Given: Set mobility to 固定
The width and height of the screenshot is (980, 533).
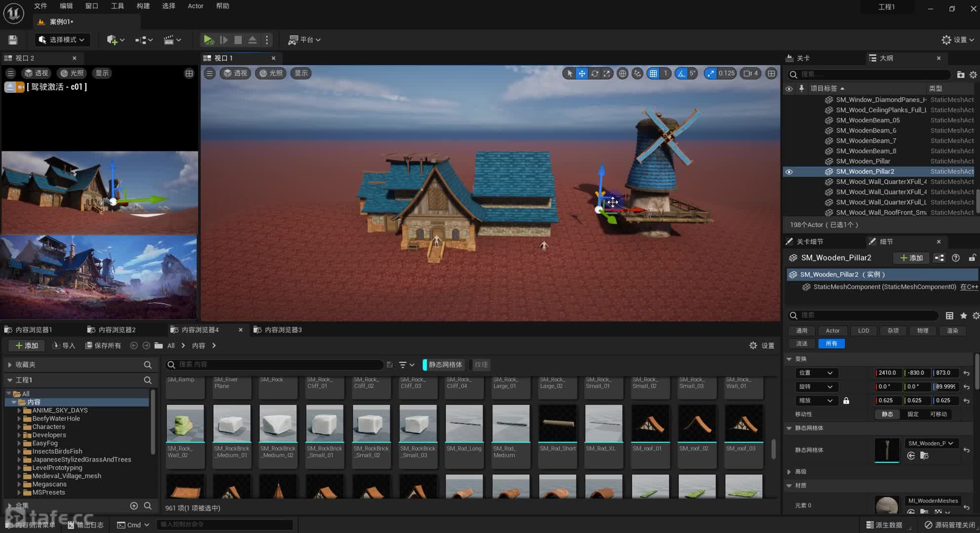Looking at the screenshot, I should 913,414.
